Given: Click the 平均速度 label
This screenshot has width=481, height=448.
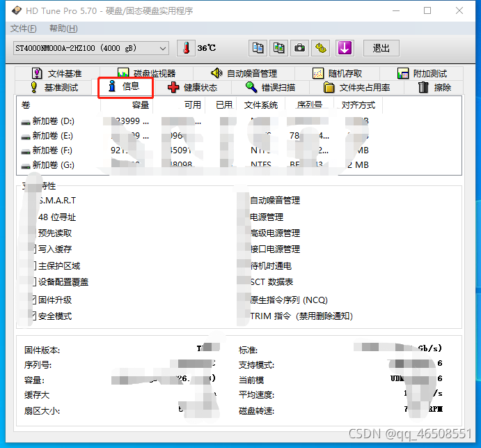Looking at the screenshot, I should click(x=256, y=395).
